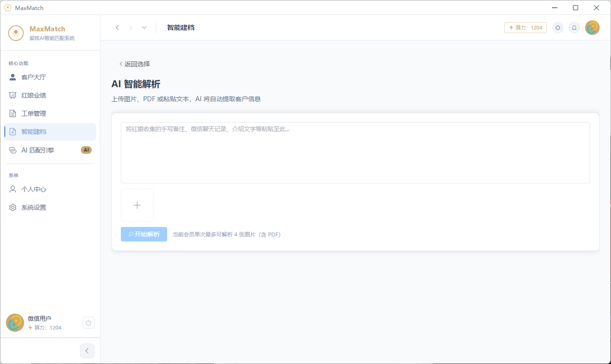Open notifications bell icon
This screenshot has height=364, width=611.
pyautogui.click(x=574, y=28)
